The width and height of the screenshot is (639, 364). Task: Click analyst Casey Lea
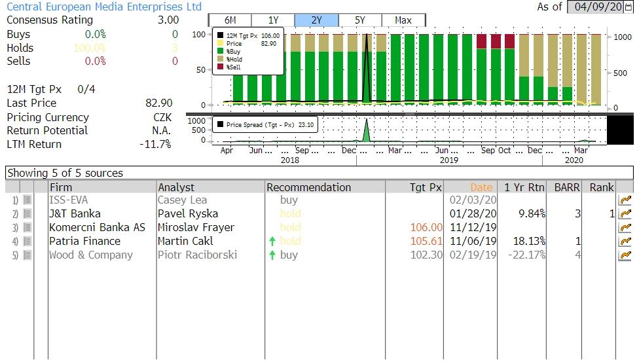coord(182,200)
